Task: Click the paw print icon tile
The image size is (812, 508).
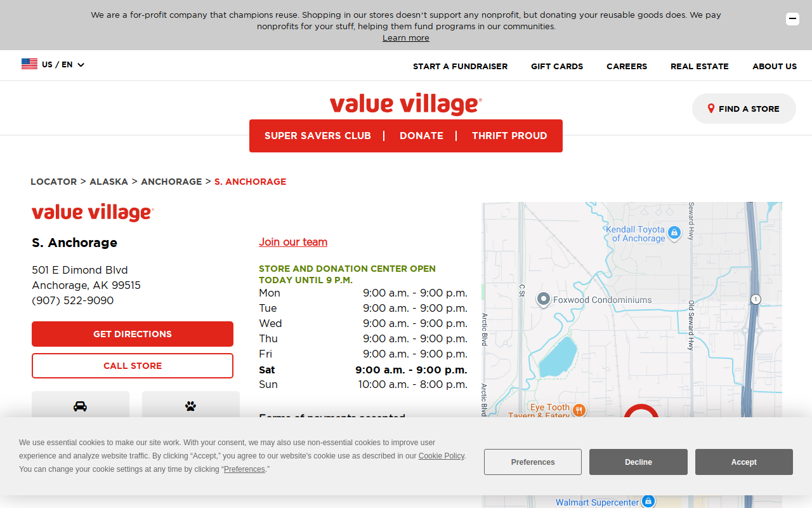Action: [191, 405]
